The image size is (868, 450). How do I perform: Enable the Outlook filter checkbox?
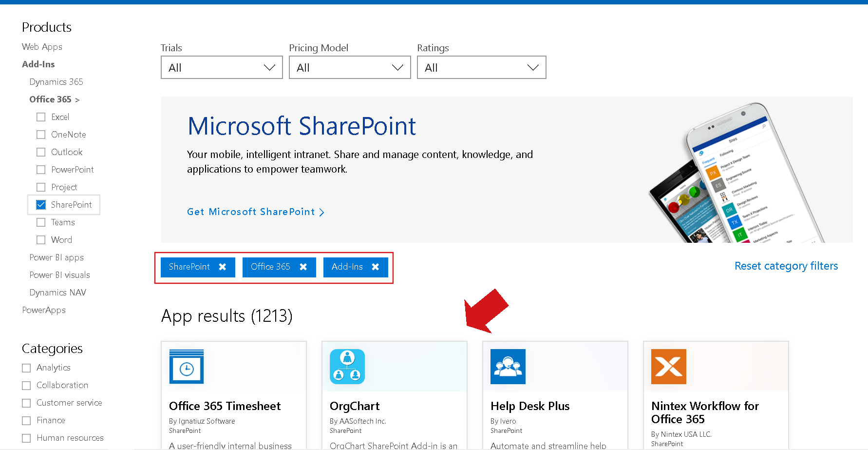(41, 152)
